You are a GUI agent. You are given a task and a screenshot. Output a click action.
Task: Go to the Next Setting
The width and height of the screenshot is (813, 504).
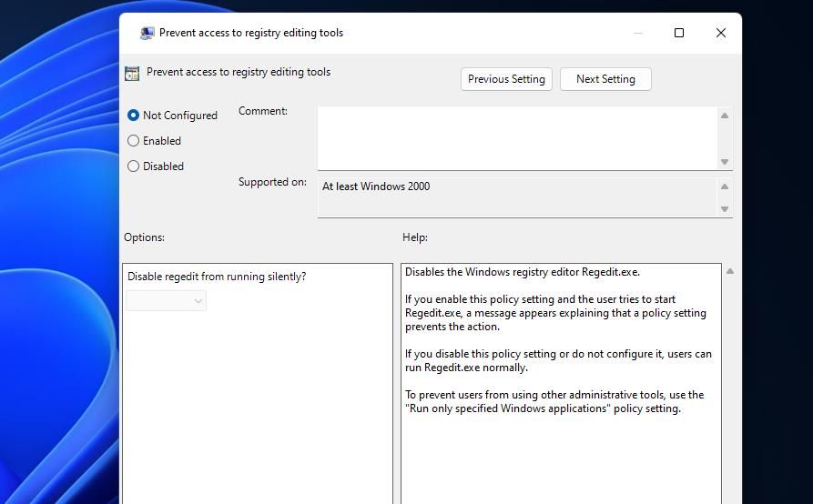[x=605, y=79]
